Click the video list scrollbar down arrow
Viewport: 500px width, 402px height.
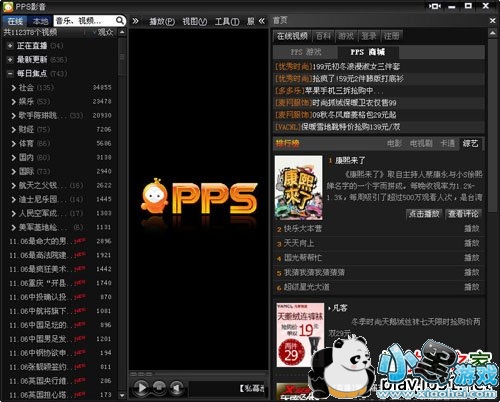pos(122,395)
